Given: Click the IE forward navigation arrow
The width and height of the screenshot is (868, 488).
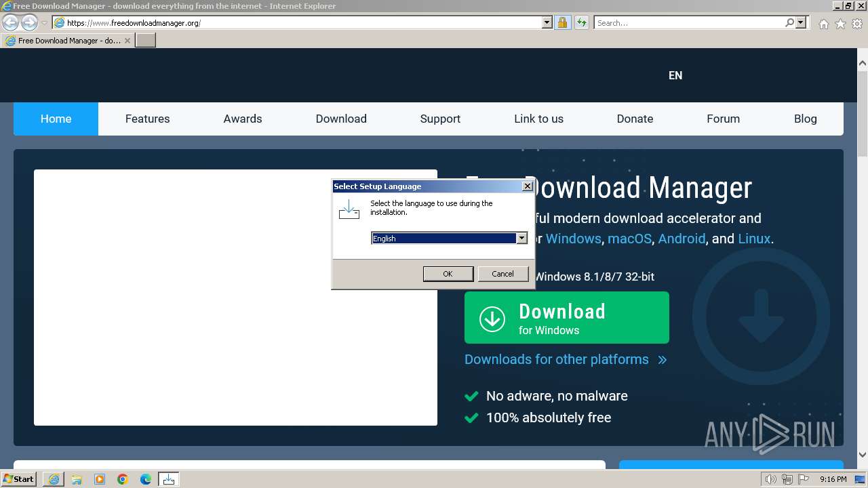Looking at the screenshot, I should tap(29, 22).
